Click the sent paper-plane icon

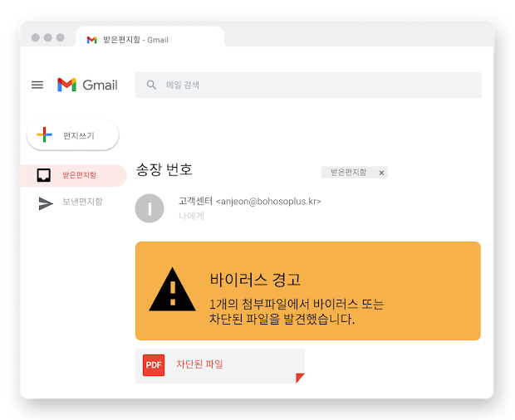click(x=46, y=203)
